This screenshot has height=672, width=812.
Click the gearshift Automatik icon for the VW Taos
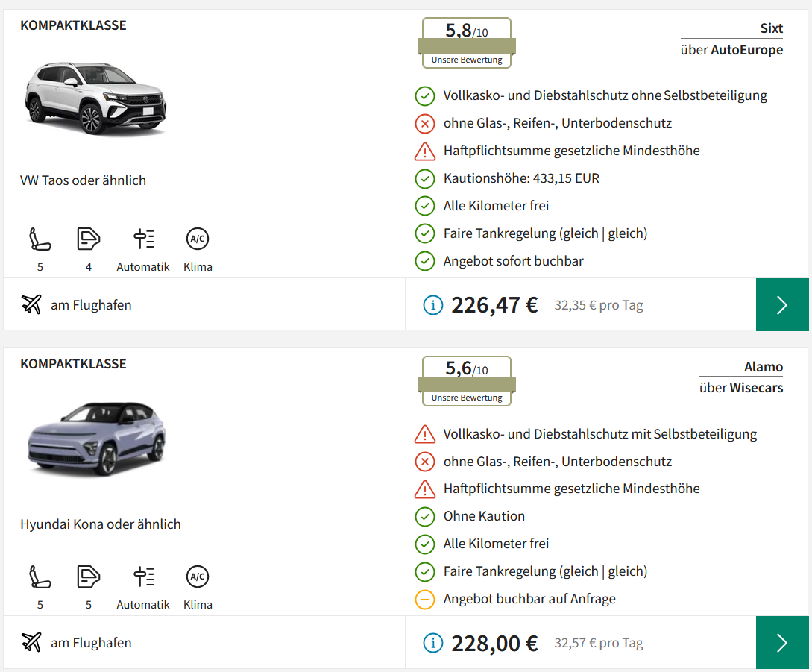[x=143, y=239]
